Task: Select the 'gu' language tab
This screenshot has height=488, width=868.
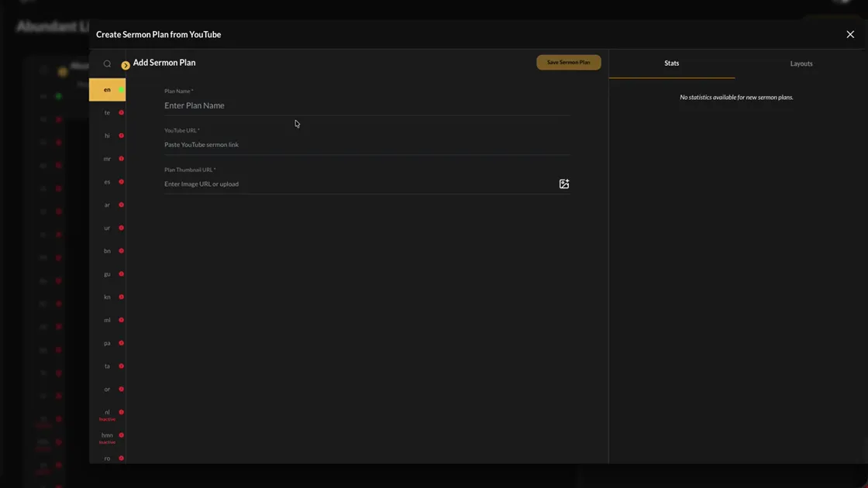Action: (x=108, y=274)
